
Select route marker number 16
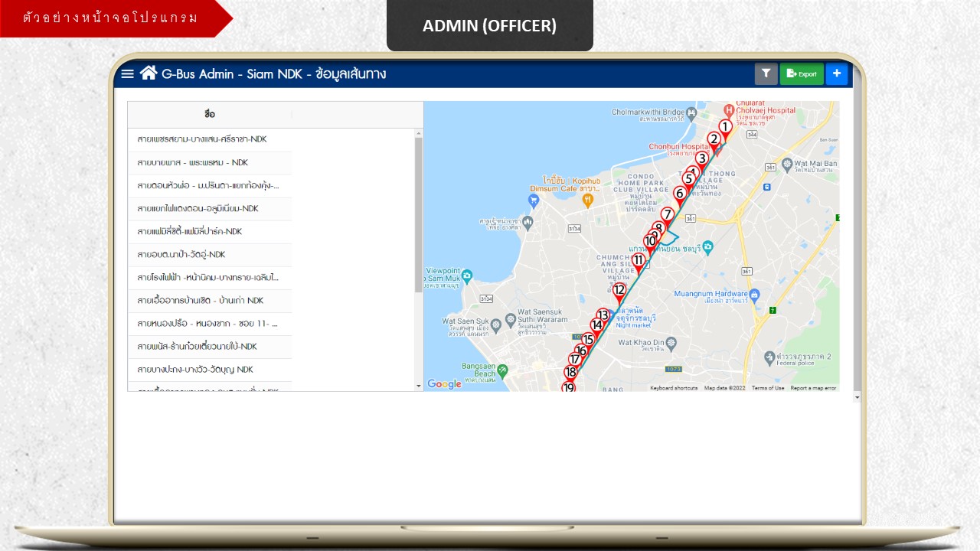(x=581, y=354)
